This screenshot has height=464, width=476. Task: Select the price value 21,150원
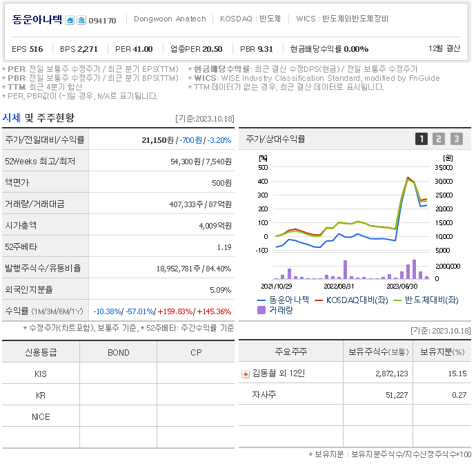(157, 140)
